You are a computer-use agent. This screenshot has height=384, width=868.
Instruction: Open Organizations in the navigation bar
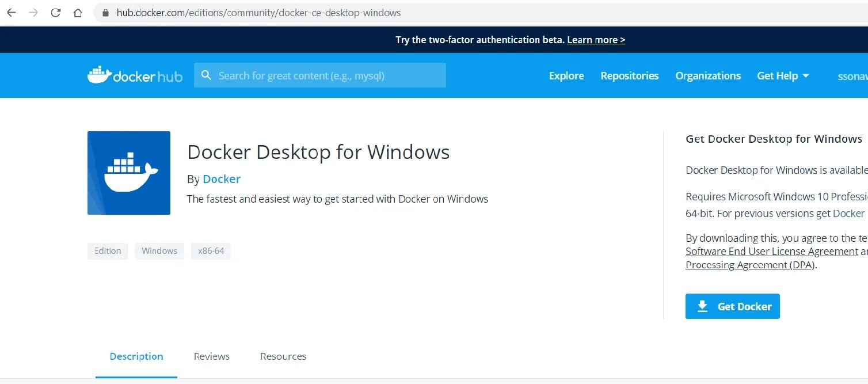coord(708,75)
